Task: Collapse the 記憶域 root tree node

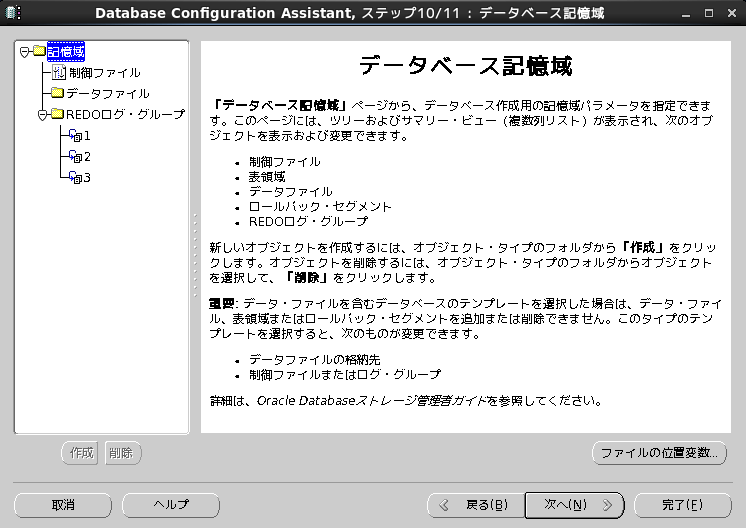Action: click(x=24, y=51)
